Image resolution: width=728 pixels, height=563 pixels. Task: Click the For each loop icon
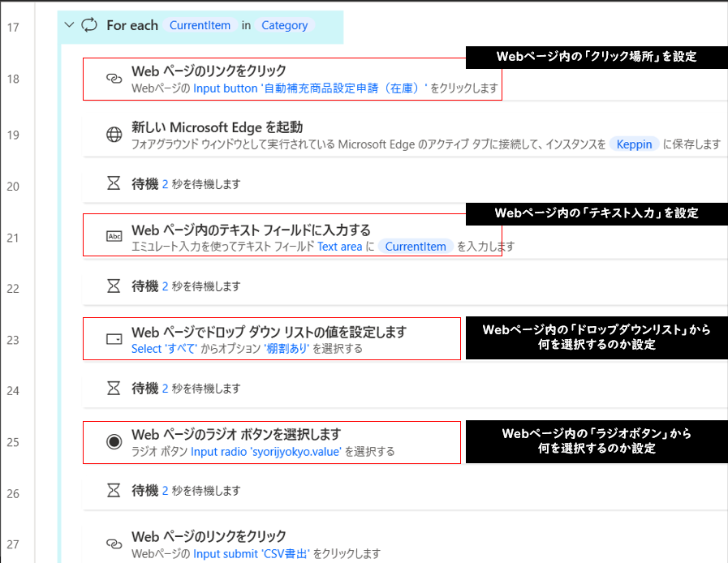point(89,24)
